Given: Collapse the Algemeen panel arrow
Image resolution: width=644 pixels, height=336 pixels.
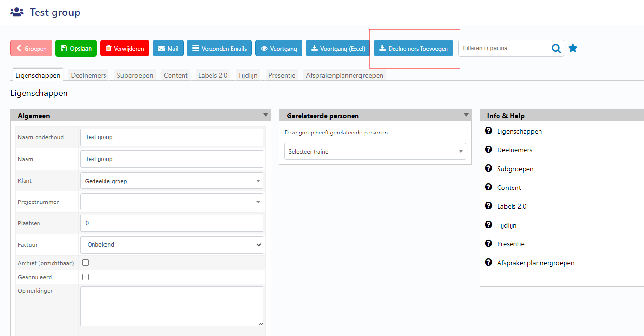Looking at the screenshot, I should pos(265,115).
